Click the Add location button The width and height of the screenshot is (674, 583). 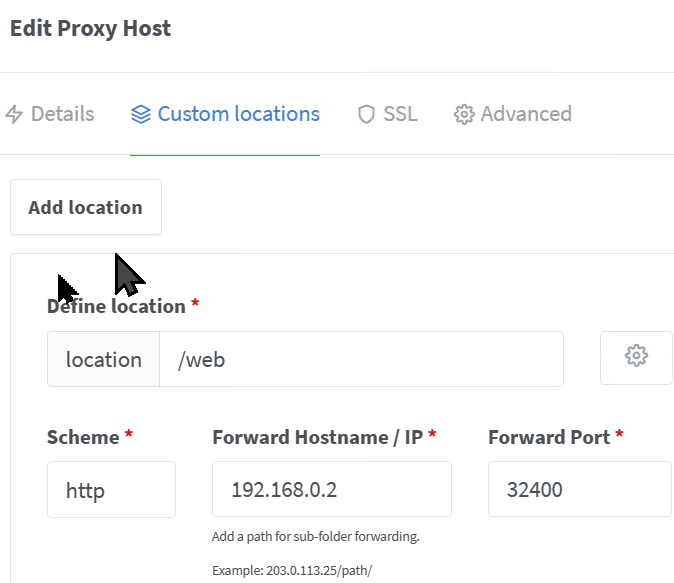coord(86,207)
